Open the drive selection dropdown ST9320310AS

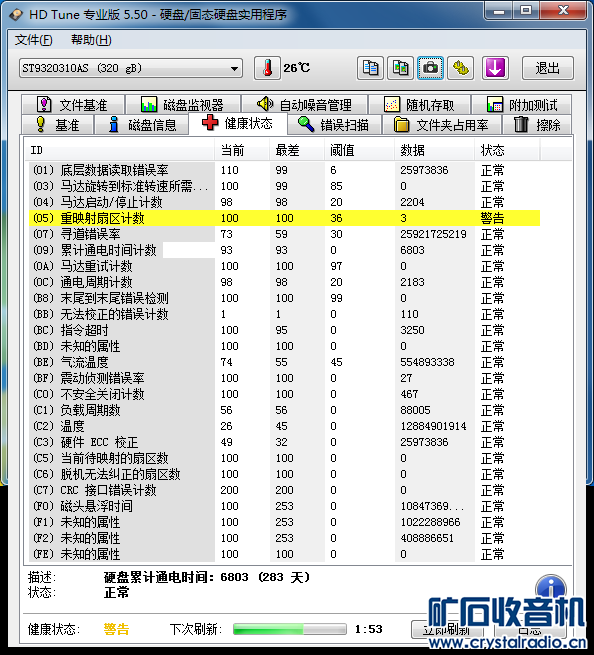click(x=131, y=68)
